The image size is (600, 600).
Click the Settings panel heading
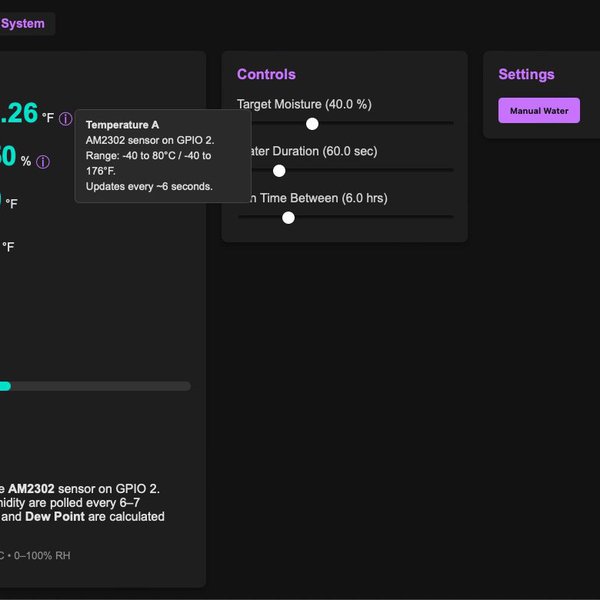pyautogui.click(x=526, y=74)
